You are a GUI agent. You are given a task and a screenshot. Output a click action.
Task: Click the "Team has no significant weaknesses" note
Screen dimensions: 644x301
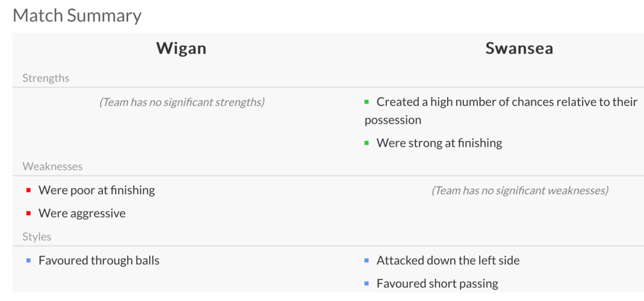coord(520,191)
